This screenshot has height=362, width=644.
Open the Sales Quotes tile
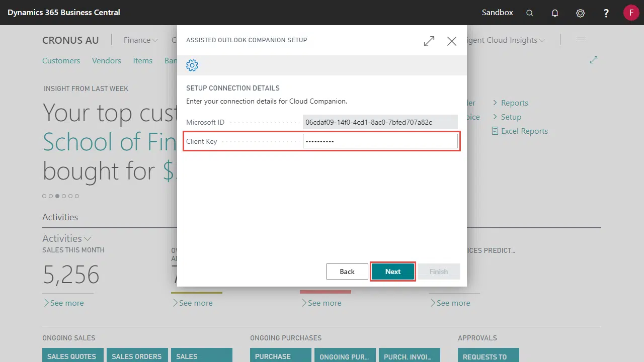(x=73, y=355)
